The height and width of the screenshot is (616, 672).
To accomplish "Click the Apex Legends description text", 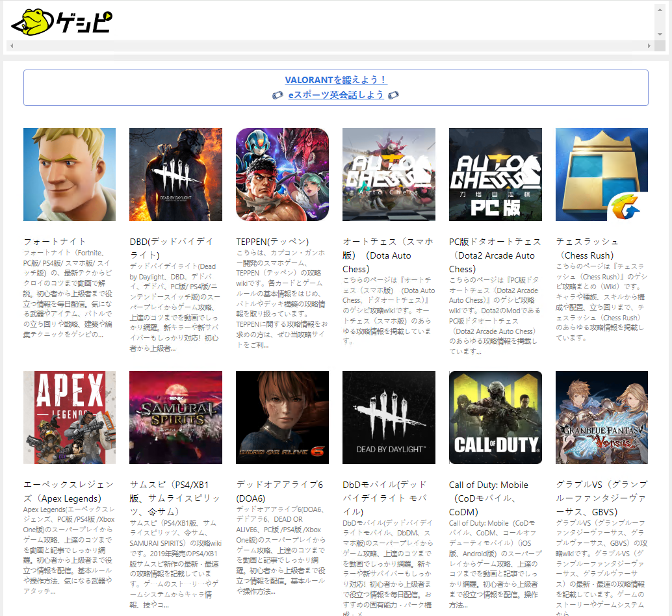I will click(x=69, y=550).
